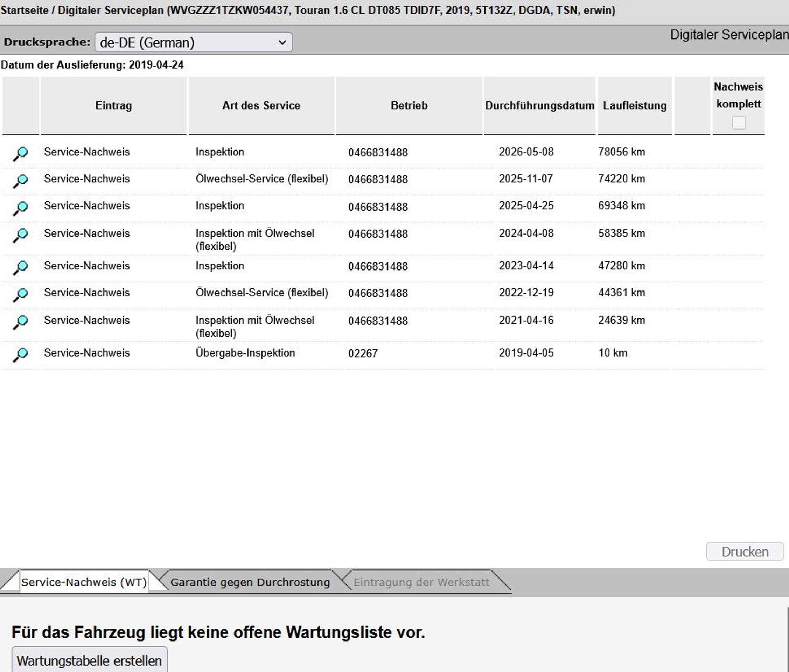789x672 pixels.
Task: Click the Eintrag column header
Action: [113, 105]
